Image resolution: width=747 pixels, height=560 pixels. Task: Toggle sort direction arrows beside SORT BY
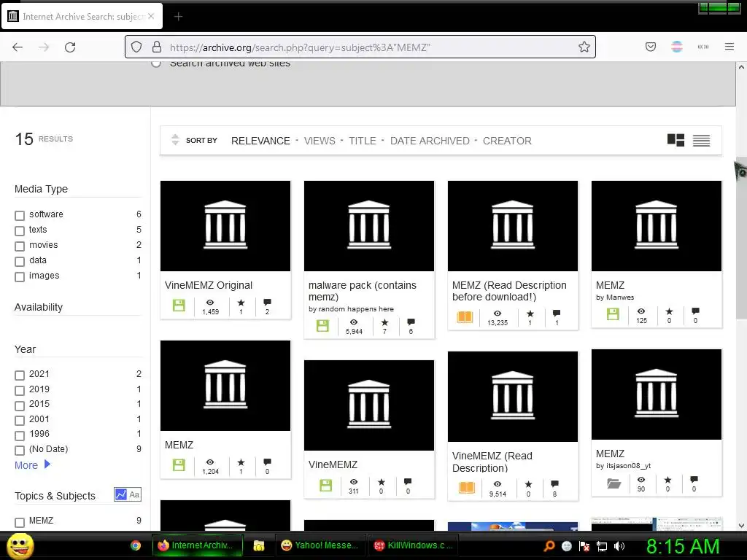pos(175,139)
